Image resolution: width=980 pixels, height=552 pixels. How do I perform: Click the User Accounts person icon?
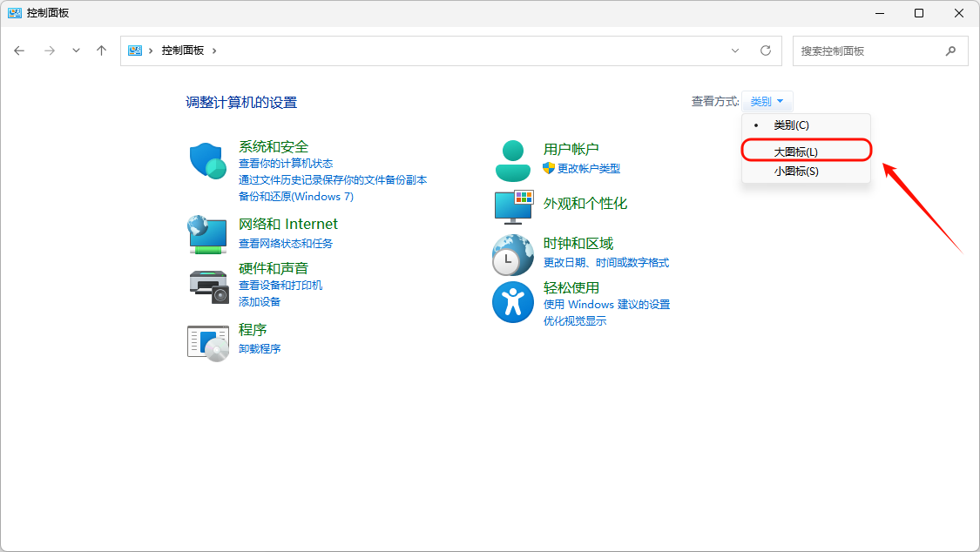[513, 160]
